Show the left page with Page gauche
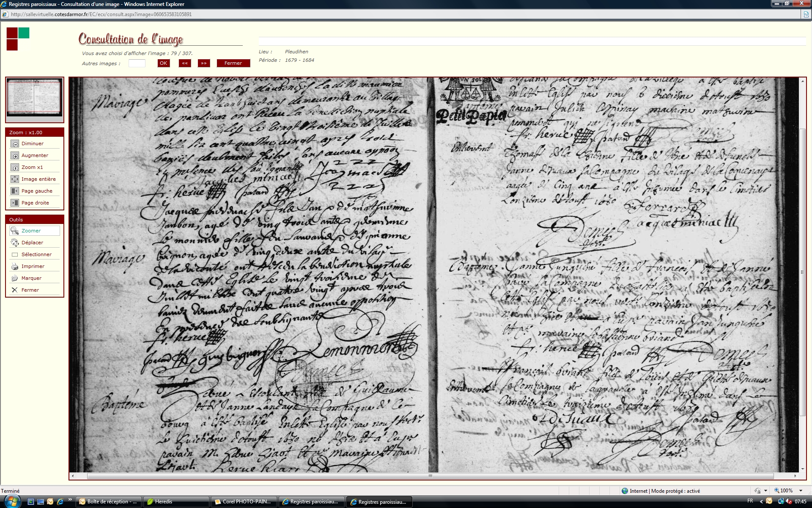The width and height of the screenshot is (812, 508). click(x=15, y=191)
